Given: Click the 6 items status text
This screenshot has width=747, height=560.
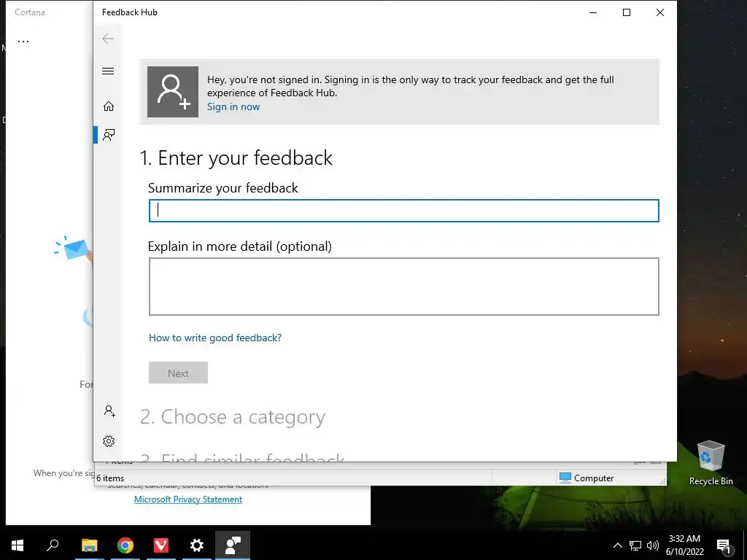Looking at the screenshot, I should pyautogui.click(x=110, y=478).
